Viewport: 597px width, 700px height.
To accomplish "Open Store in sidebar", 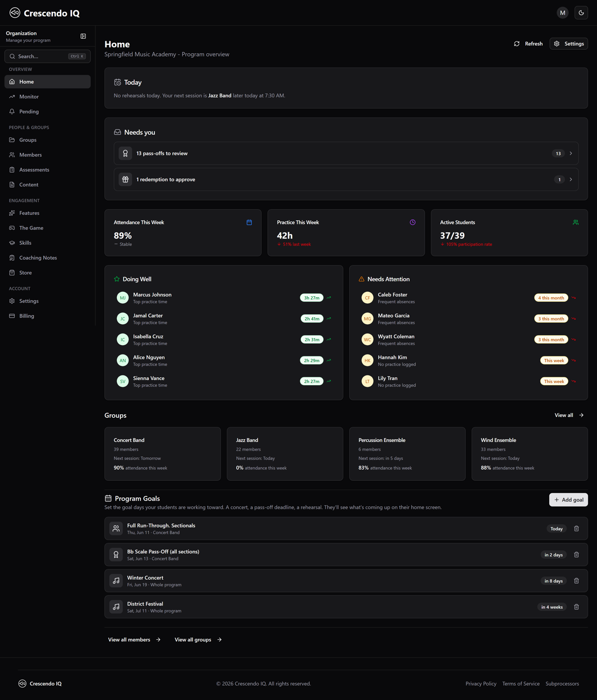I will [48, 272].
